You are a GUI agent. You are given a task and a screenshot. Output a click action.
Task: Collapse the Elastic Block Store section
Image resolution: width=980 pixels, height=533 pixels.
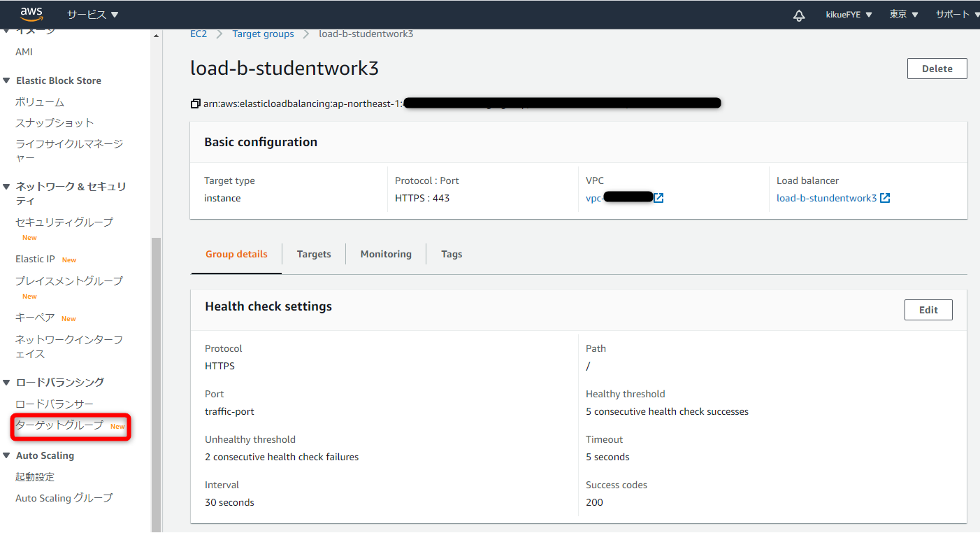tap(7, 80)
